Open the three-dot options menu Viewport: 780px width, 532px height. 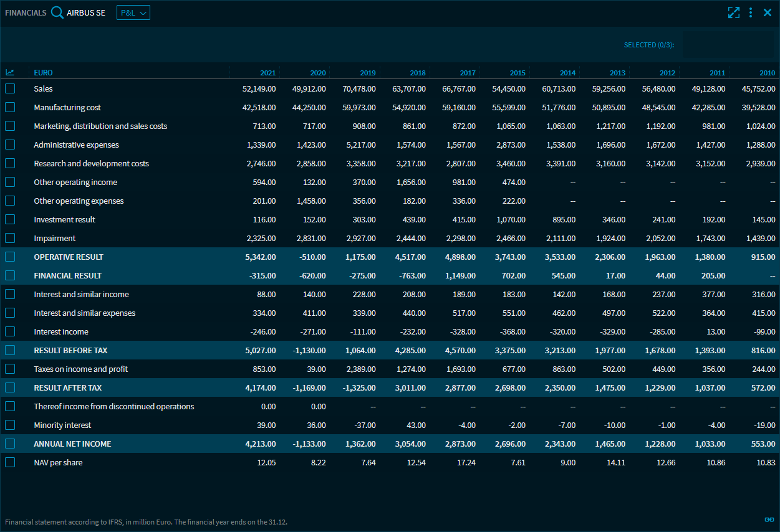pyautogui.click(x=751, y=12)
